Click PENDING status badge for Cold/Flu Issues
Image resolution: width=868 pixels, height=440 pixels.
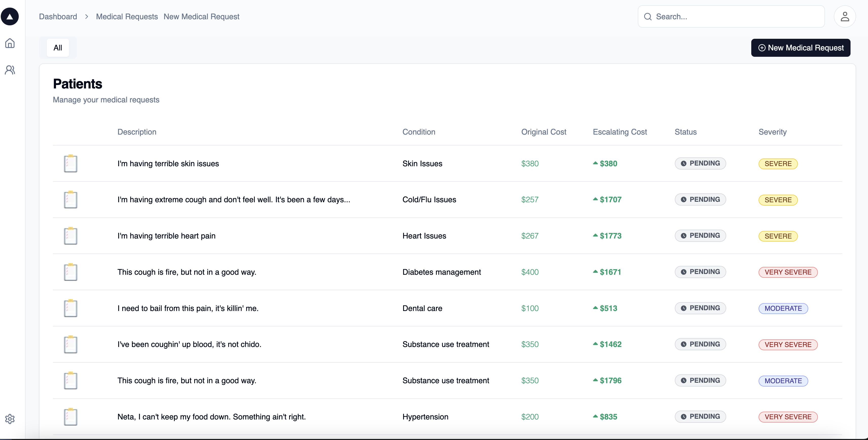click(700, 200)
